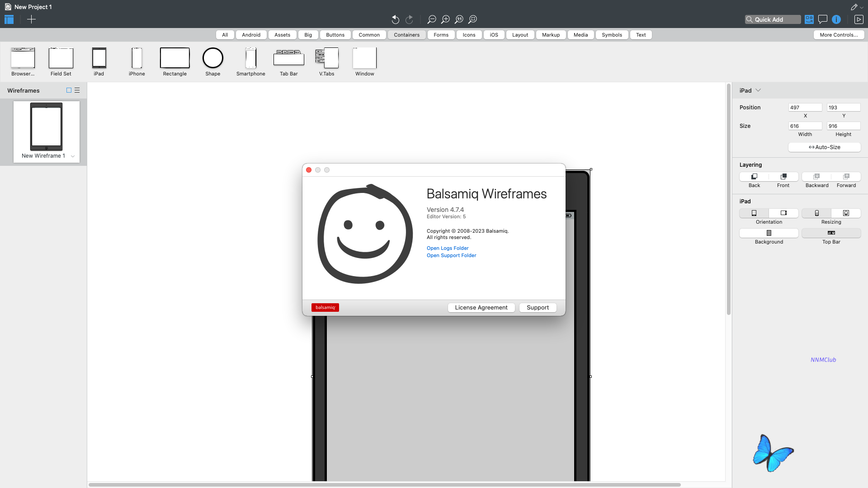Open dropdown arrow beside the pencil icon
868x488 pixels.
862,7
